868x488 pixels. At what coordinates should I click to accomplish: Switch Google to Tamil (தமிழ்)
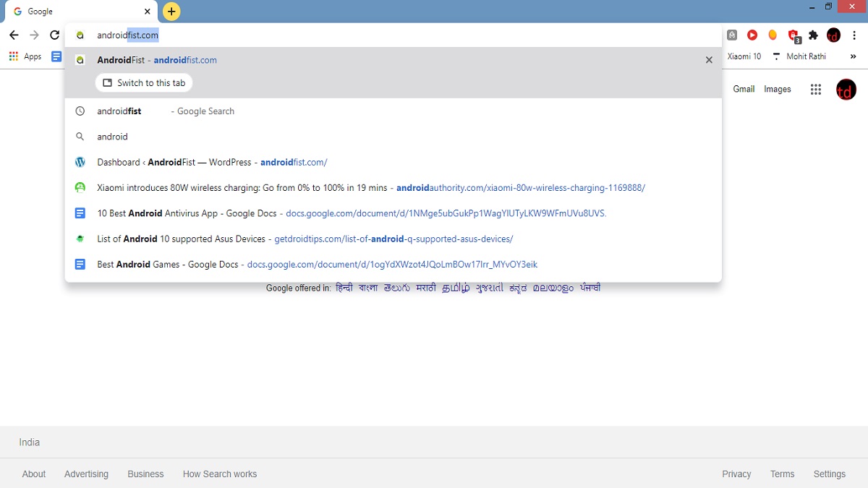(456, 288)
